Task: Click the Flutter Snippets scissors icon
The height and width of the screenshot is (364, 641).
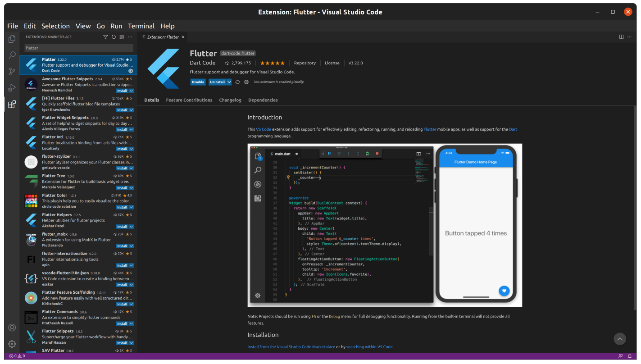Action: (x=31, y=337)
